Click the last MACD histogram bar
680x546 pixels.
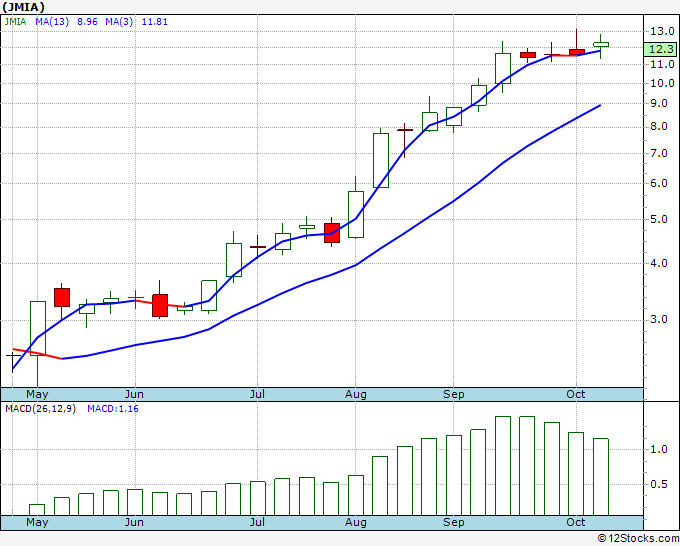click(x=601, y=477)
